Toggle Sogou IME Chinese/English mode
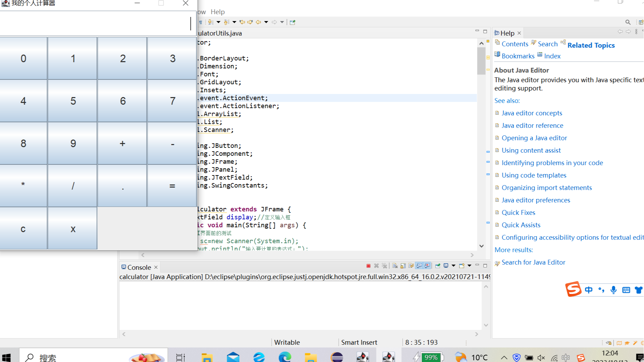Image resolution: width=644 pixels, height=362 pixels. (x=588, y=290)
